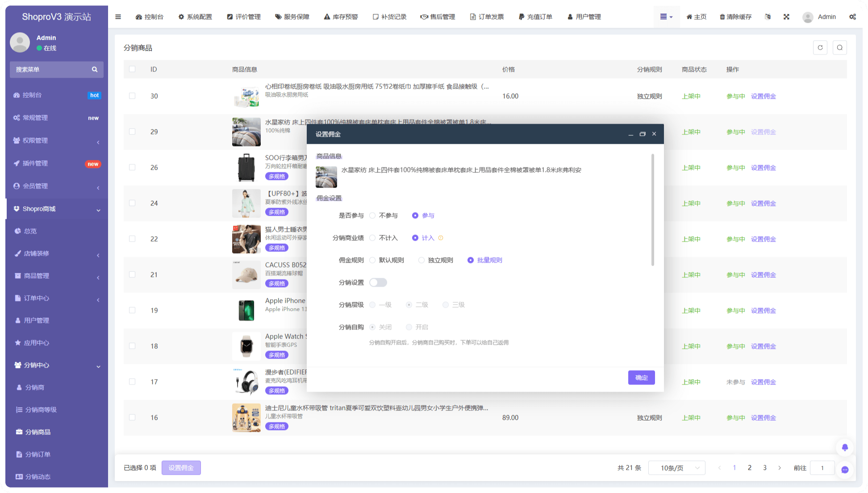868x493 pixels.
Task: Click the dialog's vertical scrollbar
Action: click(x=653, y=210)
